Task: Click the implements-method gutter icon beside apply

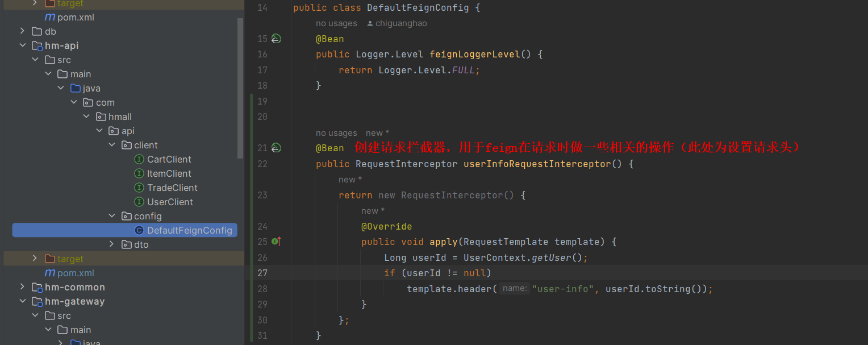Action: 276,242
